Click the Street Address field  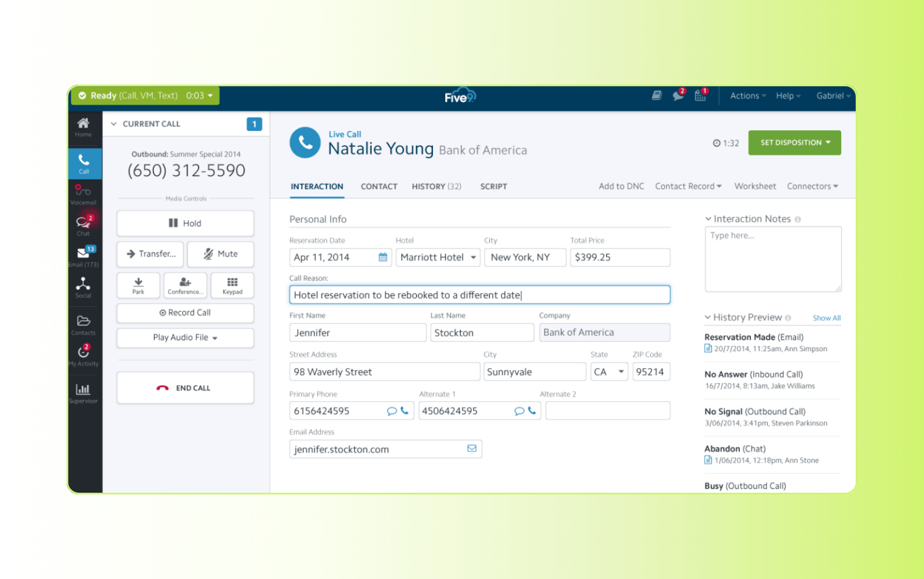point(384,372)
